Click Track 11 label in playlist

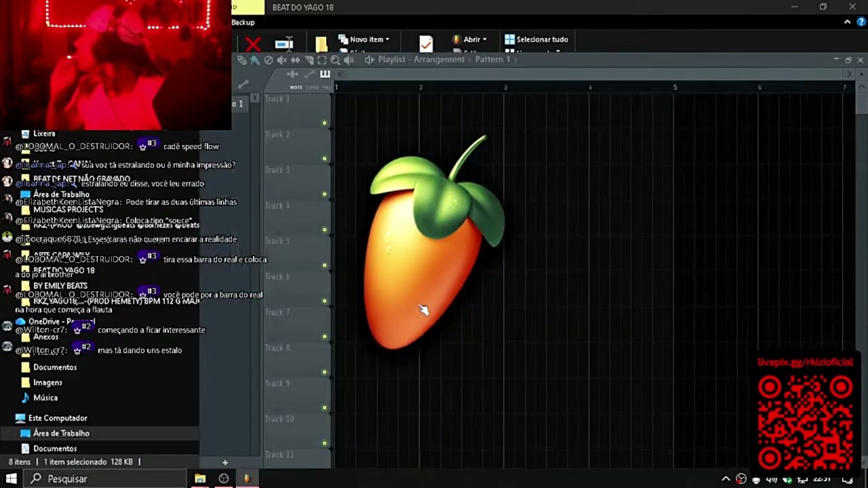(x=279, y=455)
